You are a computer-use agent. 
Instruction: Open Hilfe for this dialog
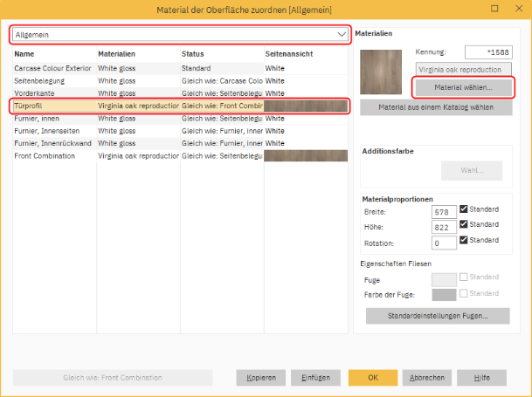480,378
